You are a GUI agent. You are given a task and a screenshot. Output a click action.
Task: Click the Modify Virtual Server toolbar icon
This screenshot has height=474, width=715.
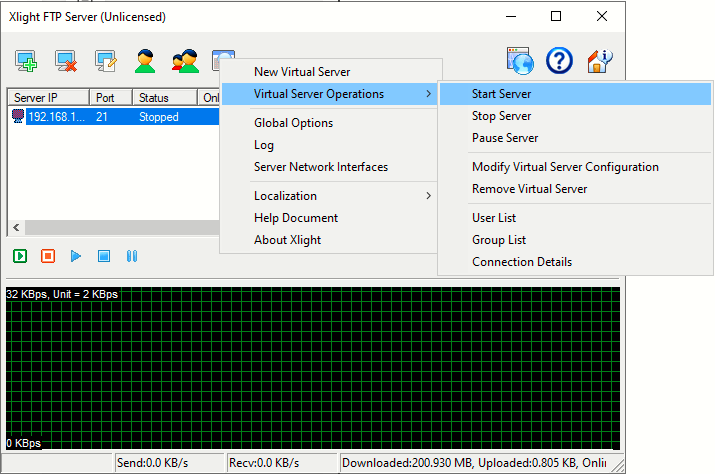point(106,61)
